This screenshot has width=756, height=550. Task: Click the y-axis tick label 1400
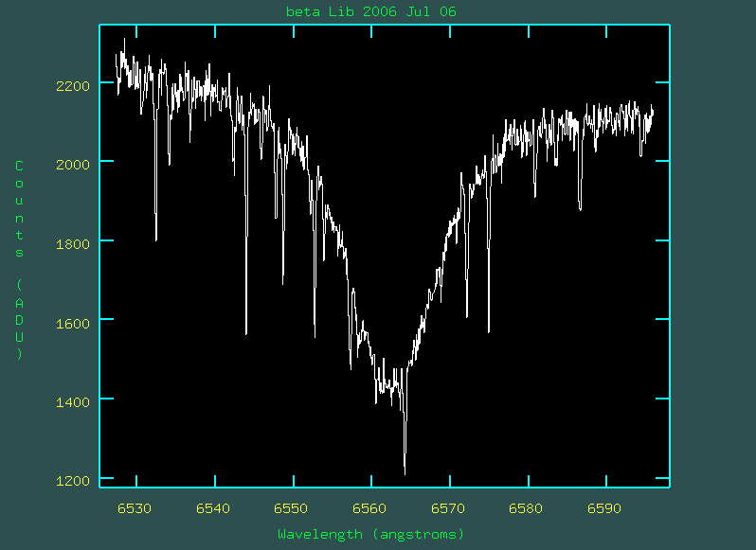tap(73, 401)
